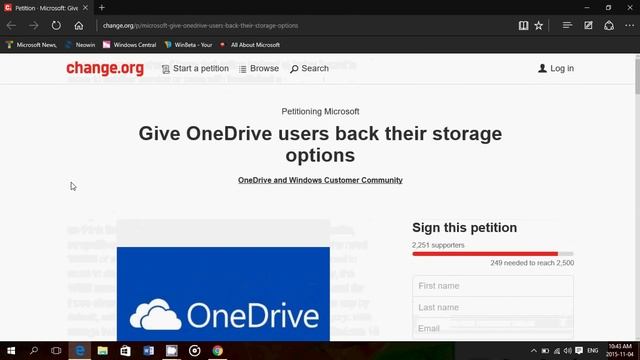
Task: Click the "2,251 supporters" text
Action: pos(438,245)
